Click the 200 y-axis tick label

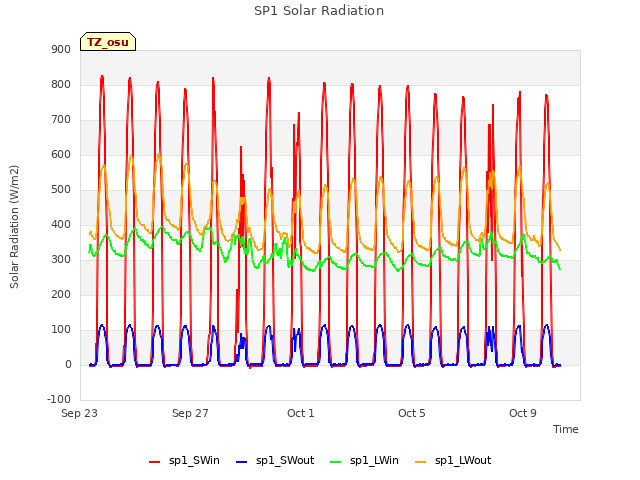(x=61, y=294)
